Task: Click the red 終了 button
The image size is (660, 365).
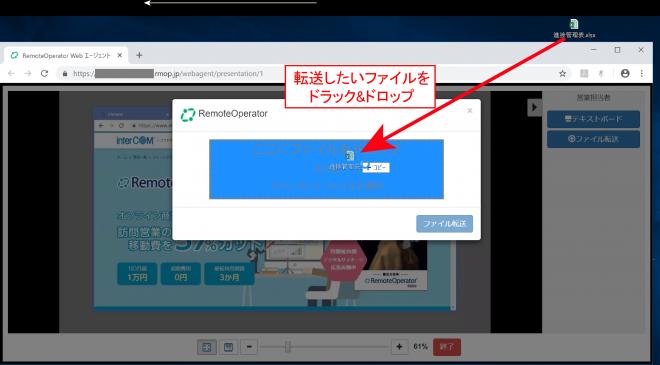Action: click(x=447, y=347)
